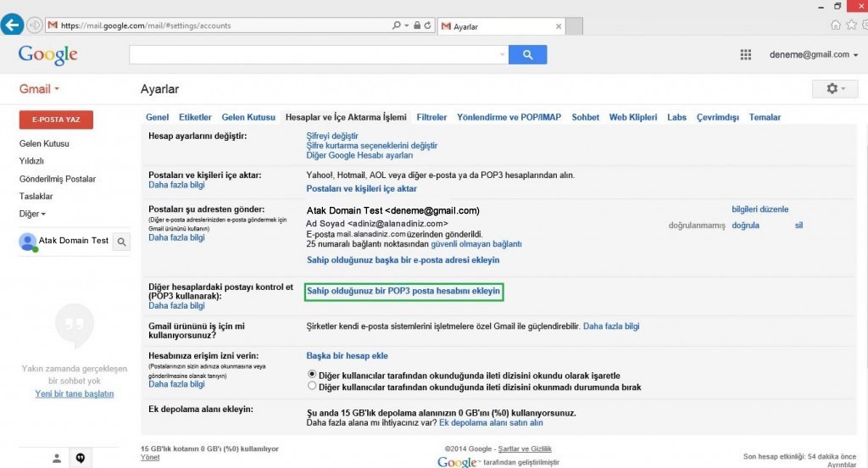Click the contacts person icon at bottom
This screenshot has width=868, height=468.
[x=57, y=458]
